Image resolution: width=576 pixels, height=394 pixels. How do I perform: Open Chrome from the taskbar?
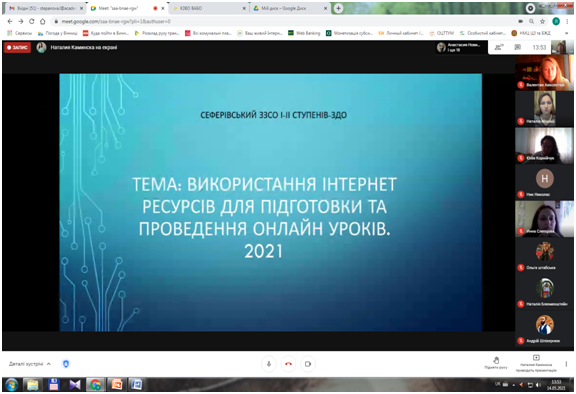96,385
